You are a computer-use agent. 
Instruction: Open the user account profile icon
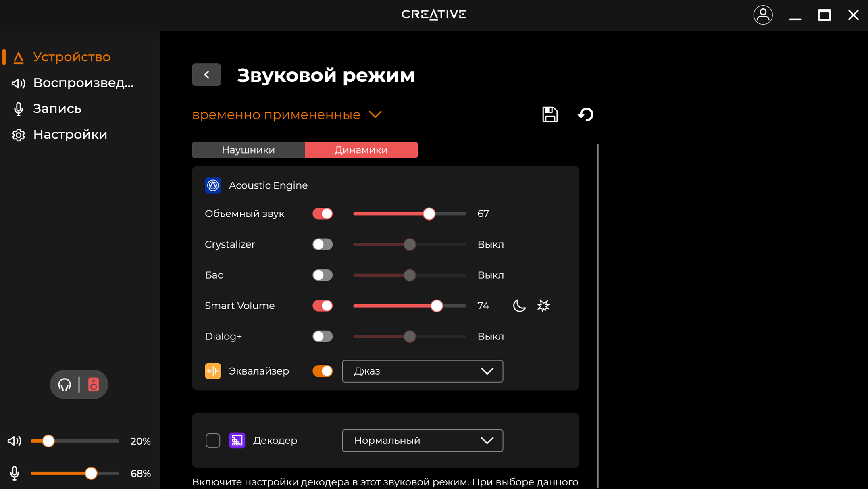click(x=763, y=15)
